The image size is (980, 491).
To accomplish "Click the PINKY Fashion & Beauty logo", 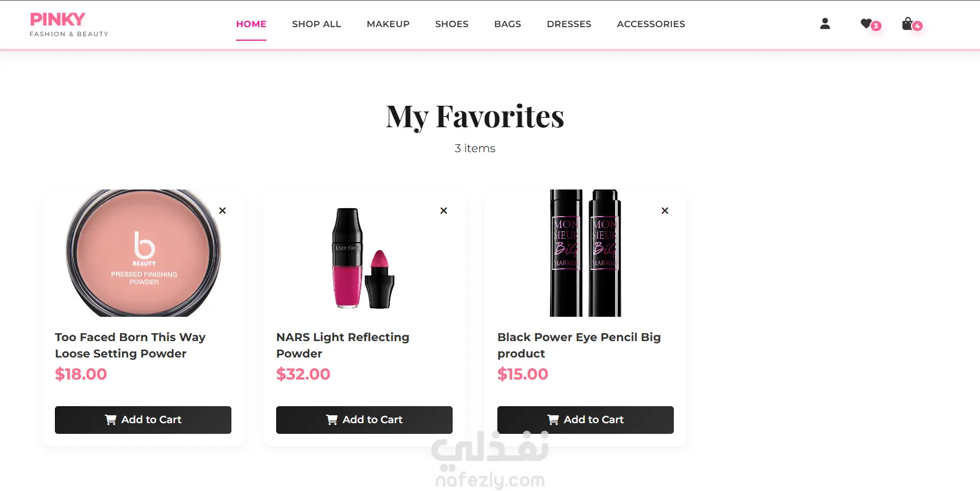I will 68,25.
